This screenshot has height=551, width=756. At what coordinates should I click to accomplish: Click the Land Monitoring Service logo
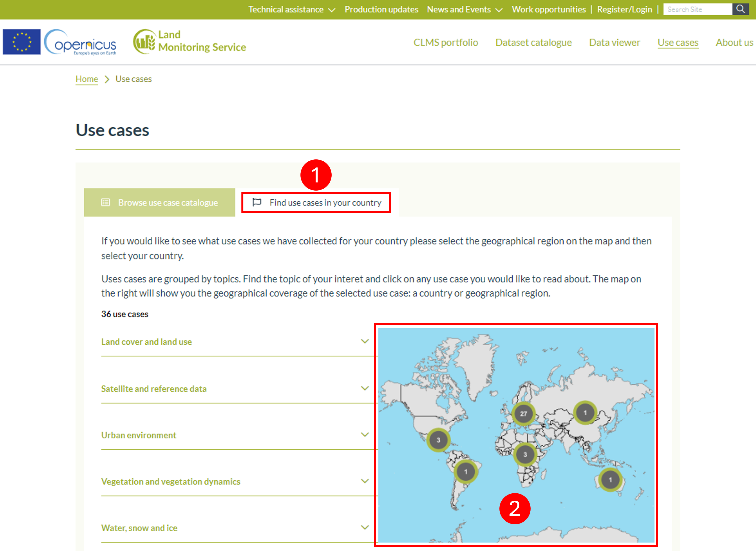pyautogui.click(x=189, y=41)
